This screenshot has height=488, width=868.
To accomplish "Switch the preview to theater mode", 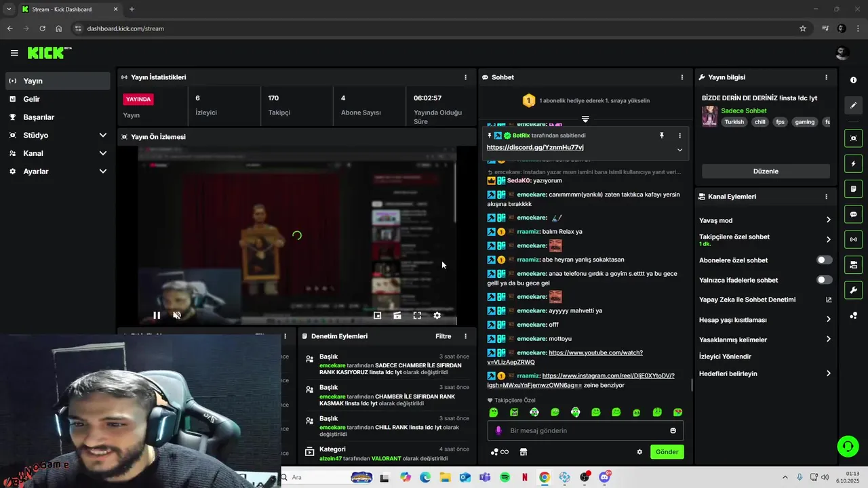I will coord(397,315).
